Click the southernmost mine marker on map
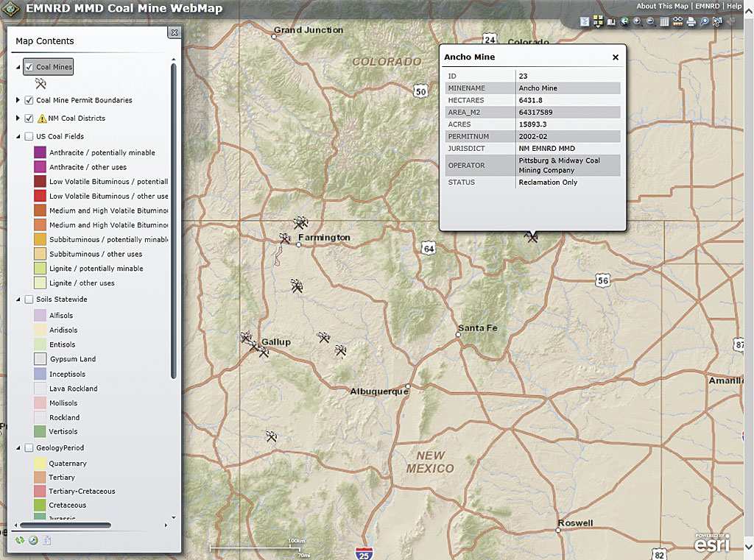This screenshot has height=560, width=754. click(x=271, y=436)
